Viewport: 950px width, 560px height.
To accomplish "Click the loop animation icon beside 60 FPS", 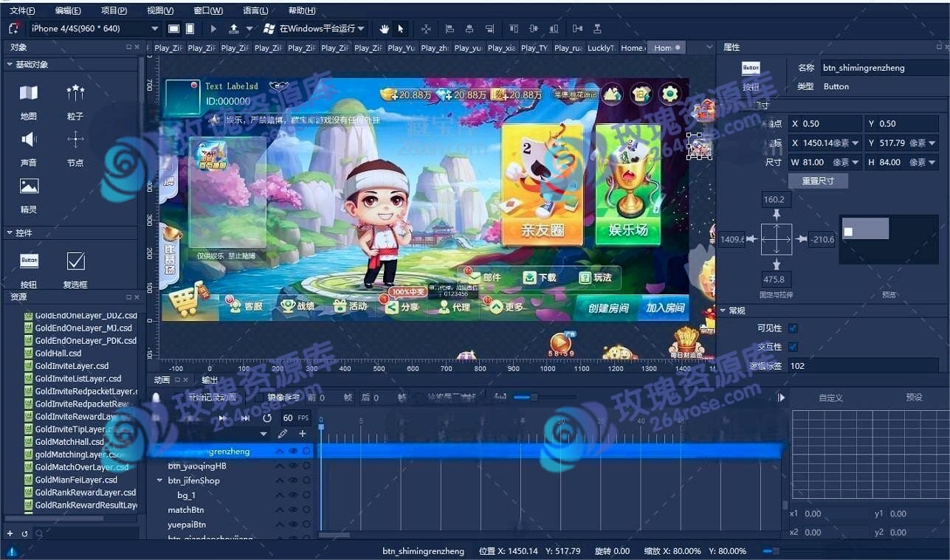I will pos(267,418).
